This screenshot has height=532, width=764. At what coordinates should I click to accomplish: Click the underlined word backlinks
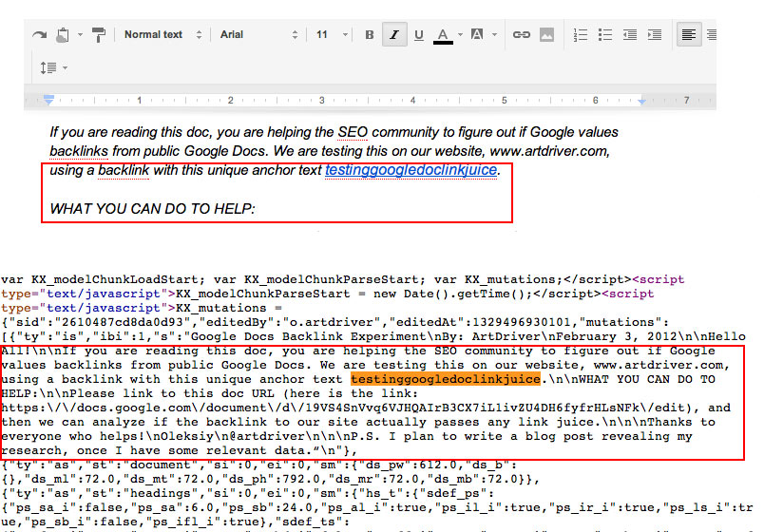[x=79, y=151]
